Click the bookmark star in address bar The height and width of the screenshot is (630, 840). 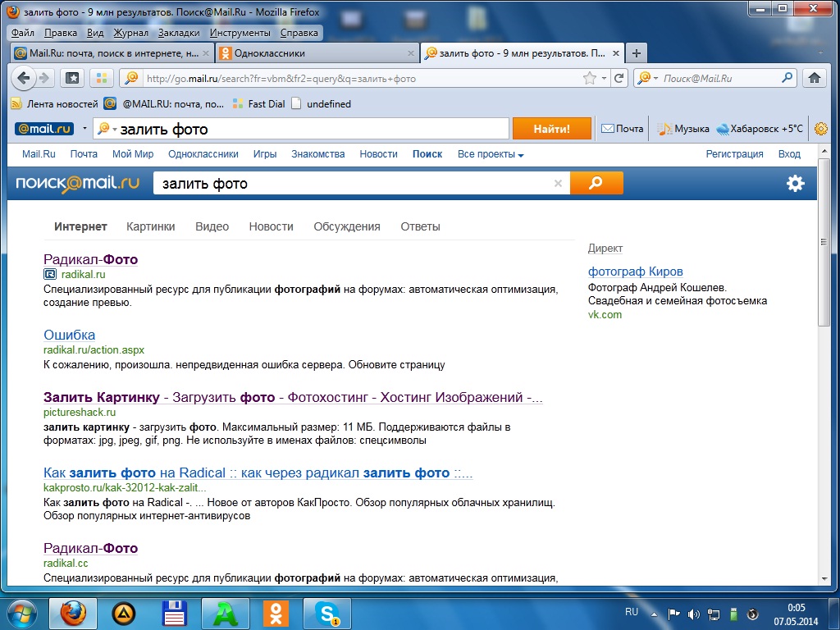[x=589, y=78]
